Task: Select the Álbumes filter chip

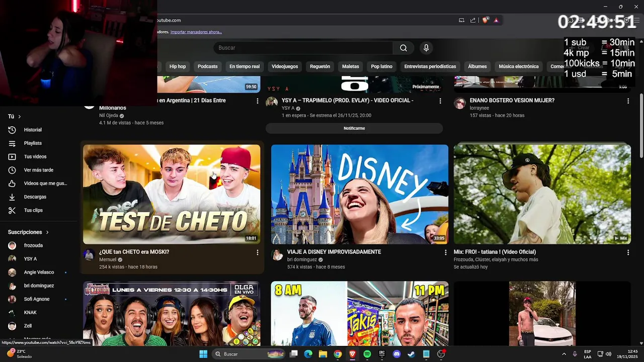Action: (x=477, y=66)
